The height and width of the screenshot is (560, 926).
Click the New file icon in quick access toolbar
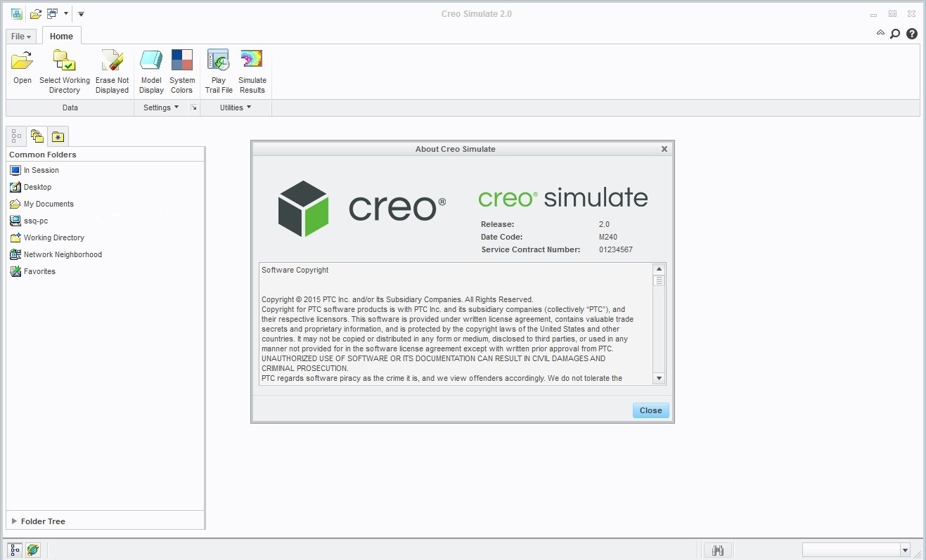pyautogui.click(x=16, y=13)
